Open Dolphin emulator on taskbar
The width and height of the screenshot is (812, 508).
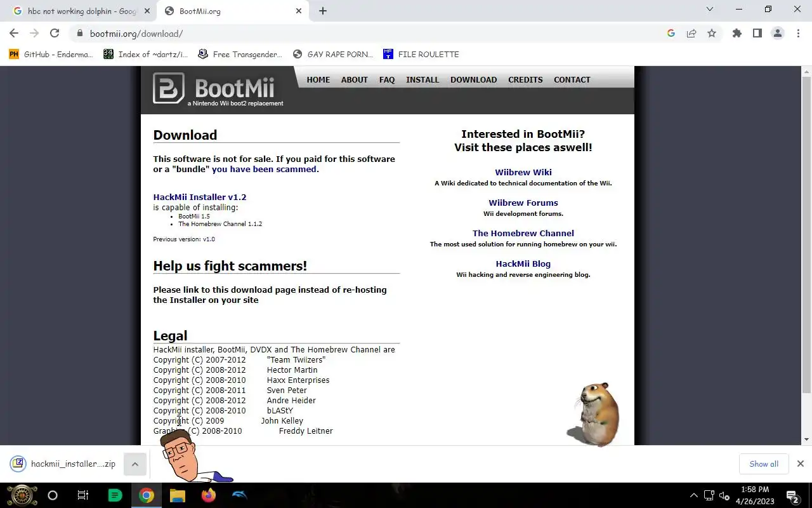[x=239, y=495]
